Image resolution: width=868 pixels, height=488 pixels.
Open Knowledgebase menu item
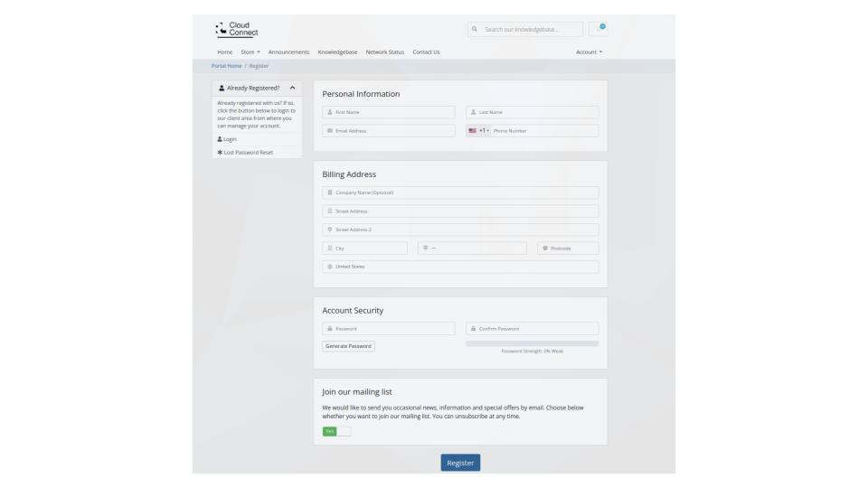coord(337,52)
